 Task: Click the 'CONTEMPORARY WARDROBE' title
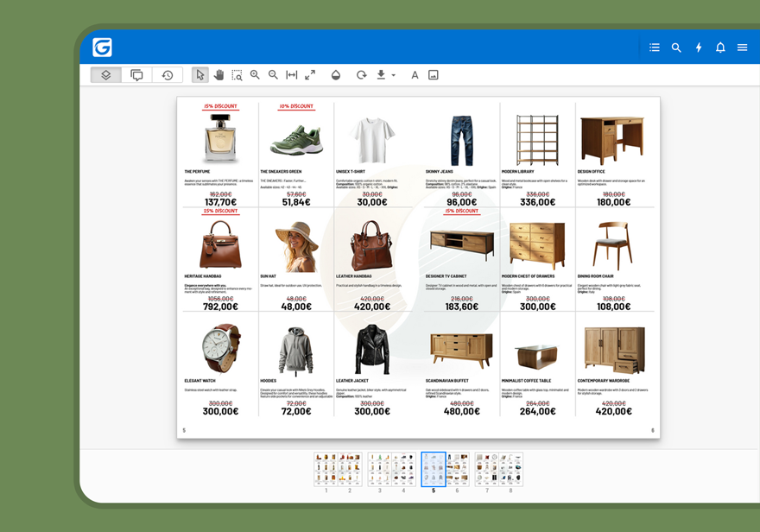[x=604, y=381]
